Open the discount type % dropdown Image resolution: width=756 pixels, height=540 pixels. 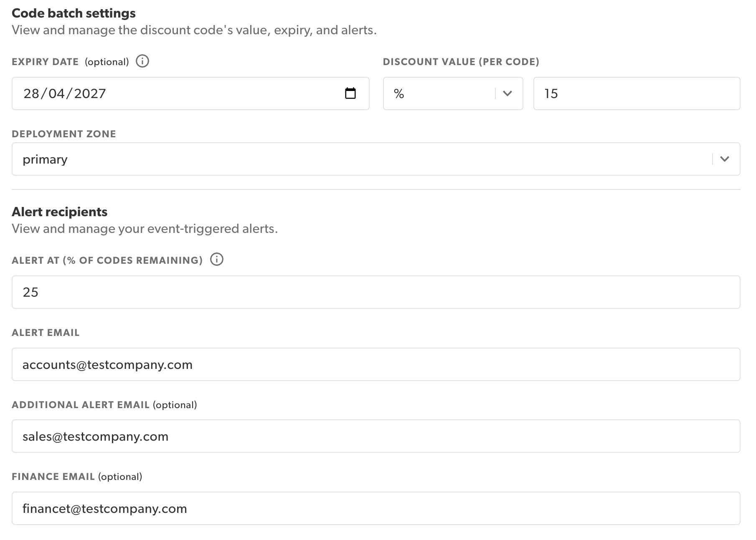[x=453, y=93]
